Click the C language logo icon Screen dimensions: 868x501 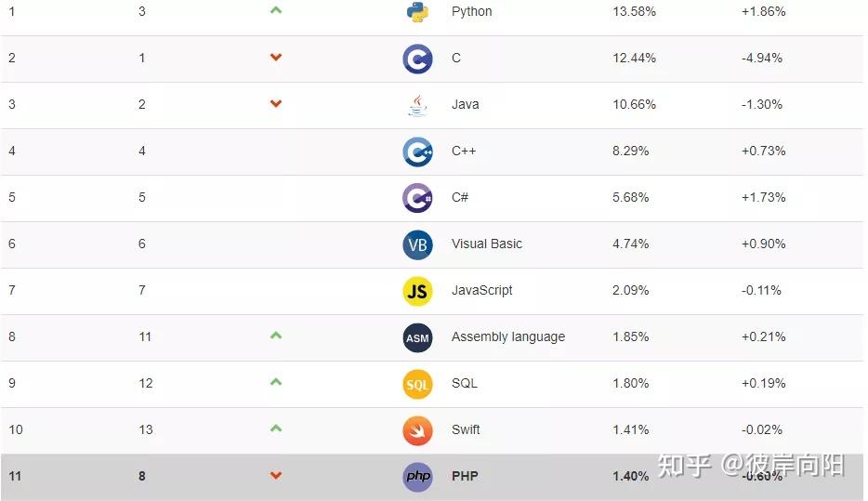pyautogui.click(x=417, y=59)
